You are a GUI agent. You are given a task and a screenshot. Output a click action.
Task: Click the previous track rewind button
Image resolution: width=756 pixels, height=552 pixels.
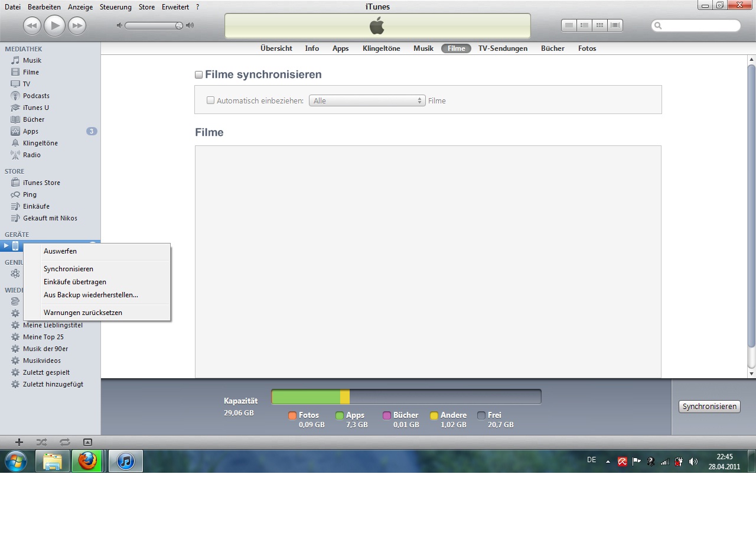32,25
